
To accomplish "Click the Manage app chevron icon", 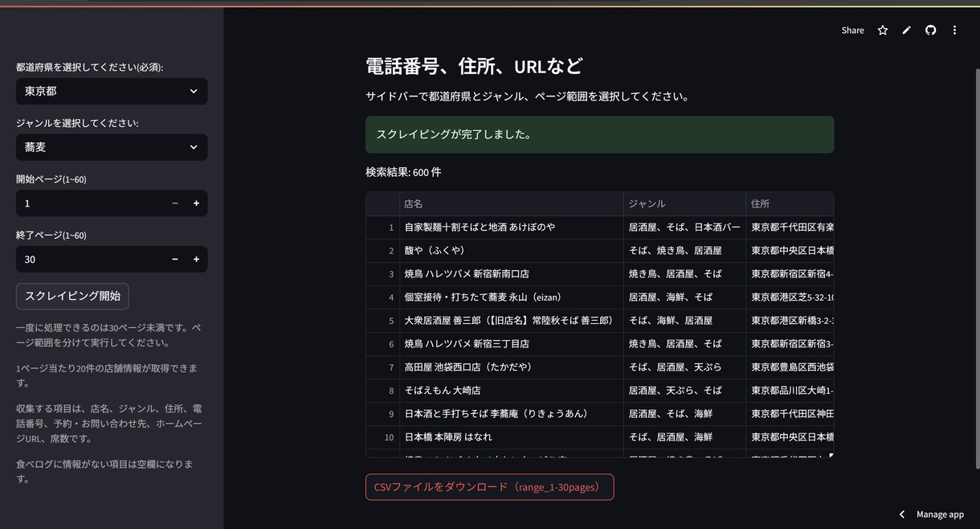I will tap(902, 515).
